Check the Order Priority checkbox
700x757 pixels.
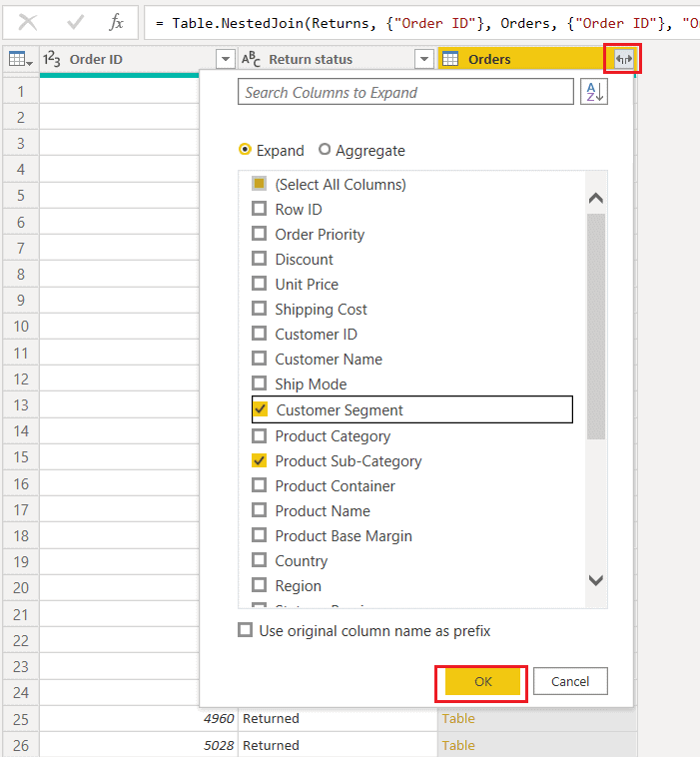click(260, 234)
